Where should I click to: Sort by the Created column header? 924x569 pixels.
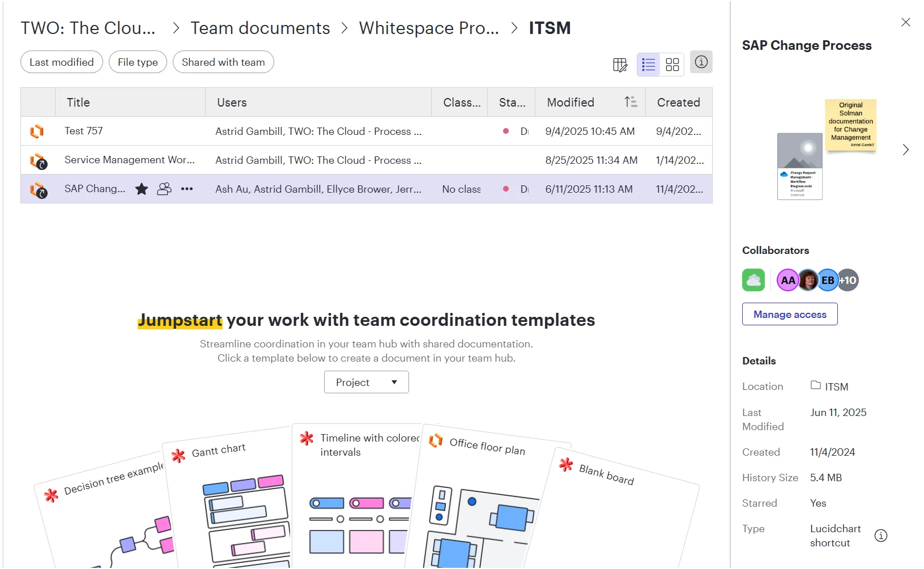(679, 102)
